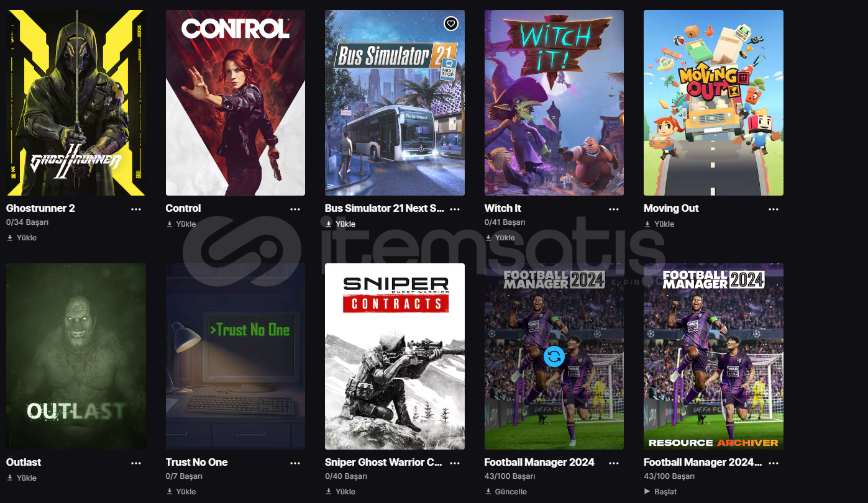Open the three-dot menu for Control
Viewport: 868px width, 503px height.
point(295,209)
